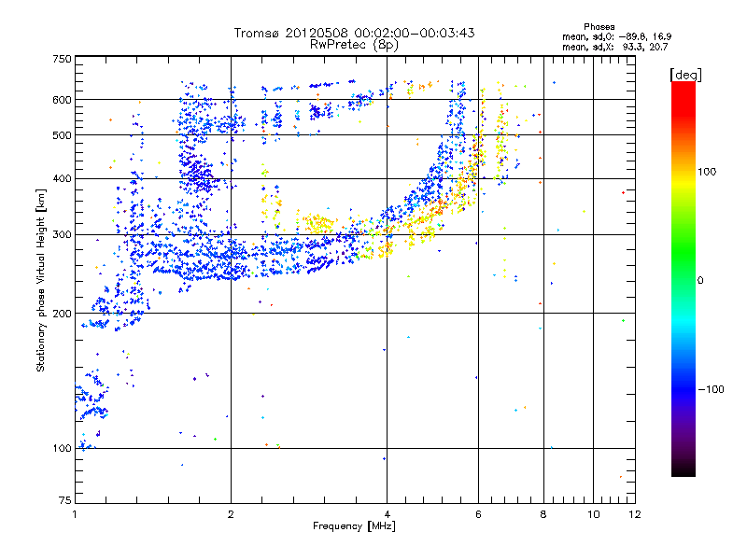Image resolution: width=747 pixels, height=560 pixels.
Task: Click the colorbar tick label '-100'
Action: point(711,389)
